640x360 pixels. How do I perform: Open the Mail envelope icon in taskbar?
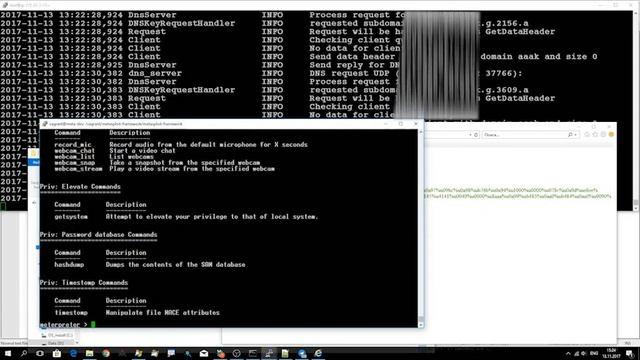204,353
